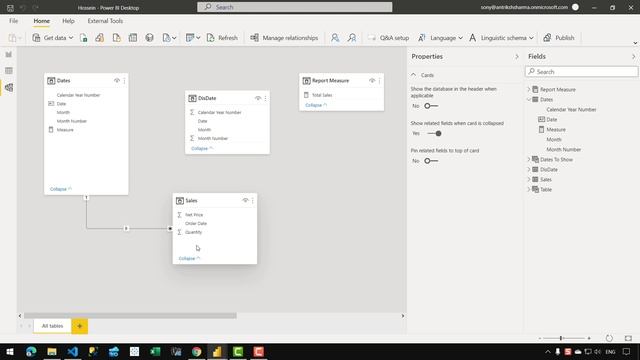Select the All tables layout tab
The image size is (640, 360).
point(52,326)
